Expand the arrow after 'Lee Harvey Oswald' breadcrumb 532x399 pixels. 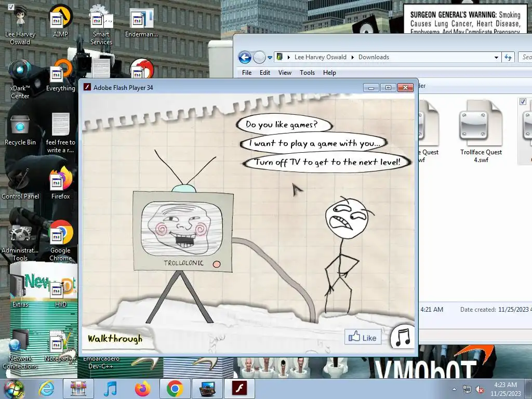(x=353, y=57)
